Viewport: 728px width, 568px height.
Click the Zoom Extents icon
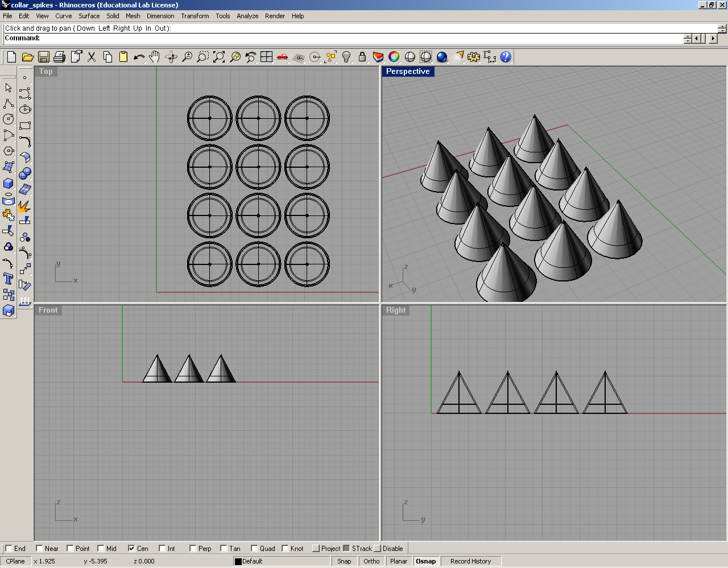[219, 57]
